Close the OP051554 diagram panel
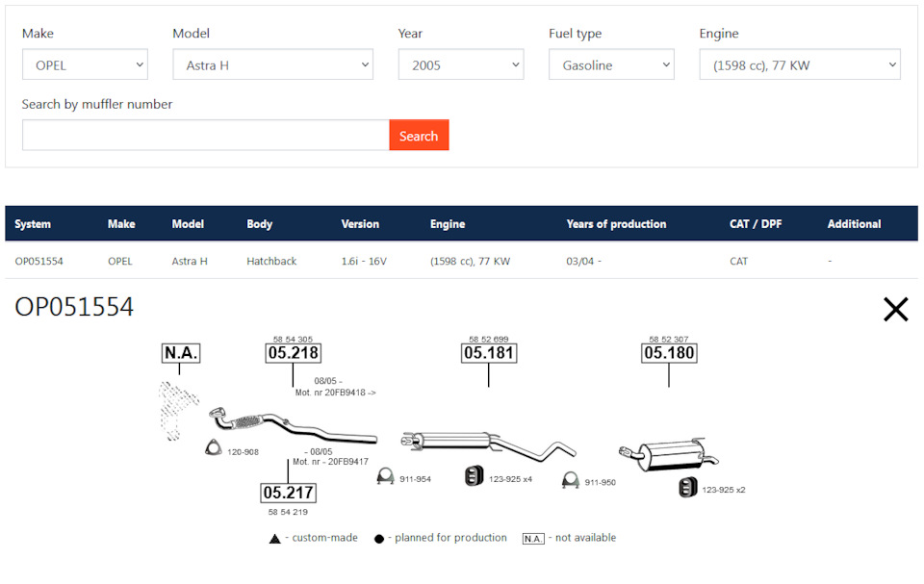This screenshot has width=924, height=584. (x=895, y=309)
